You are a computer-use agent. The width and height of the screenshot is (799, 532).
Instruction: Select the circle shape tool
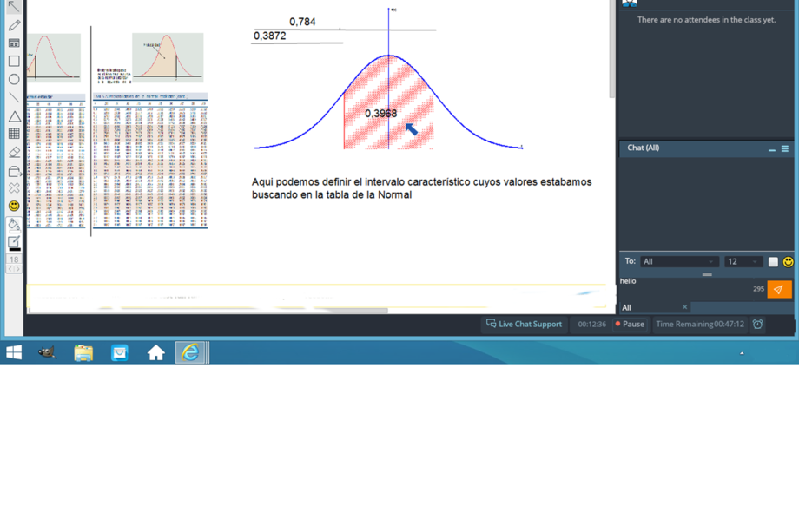click(14, 80)
